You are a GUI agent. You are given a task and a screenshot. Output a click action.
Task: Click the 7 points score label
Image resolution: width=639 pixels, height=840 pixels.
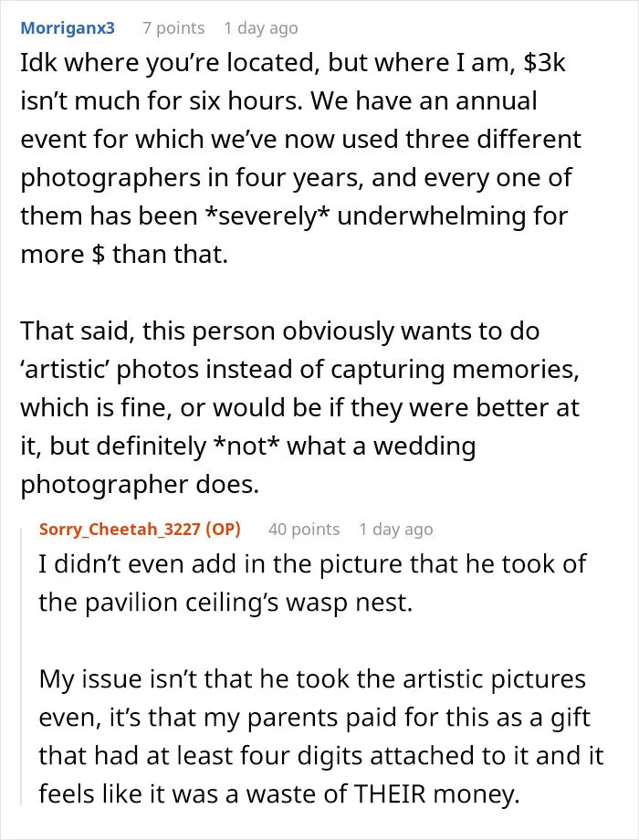[x=173, y=28]
